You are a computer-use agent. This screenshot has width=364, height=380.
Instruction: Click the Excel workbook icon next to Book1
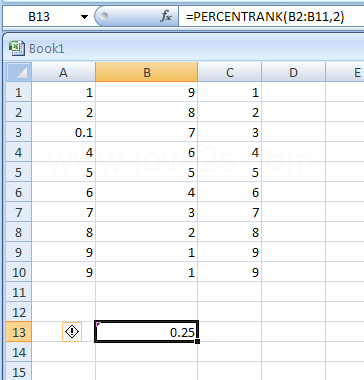pos(16,48)
